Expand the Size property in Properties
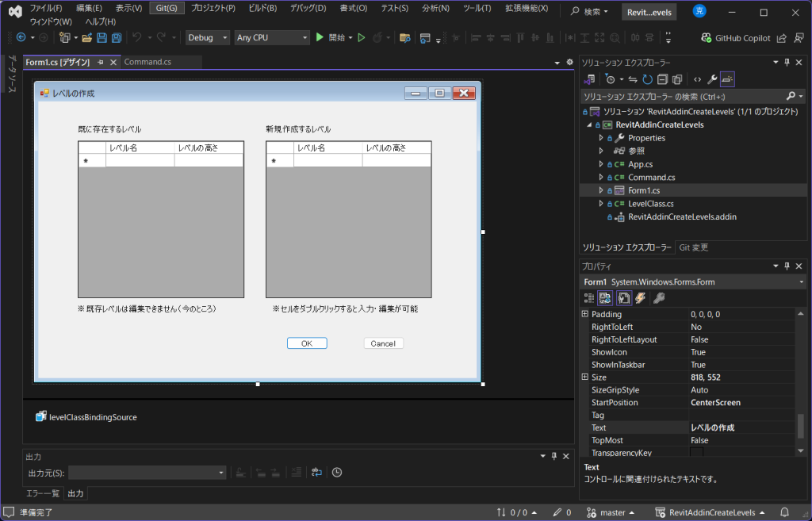This screenshot has height=521, width=812. [585, 377]
